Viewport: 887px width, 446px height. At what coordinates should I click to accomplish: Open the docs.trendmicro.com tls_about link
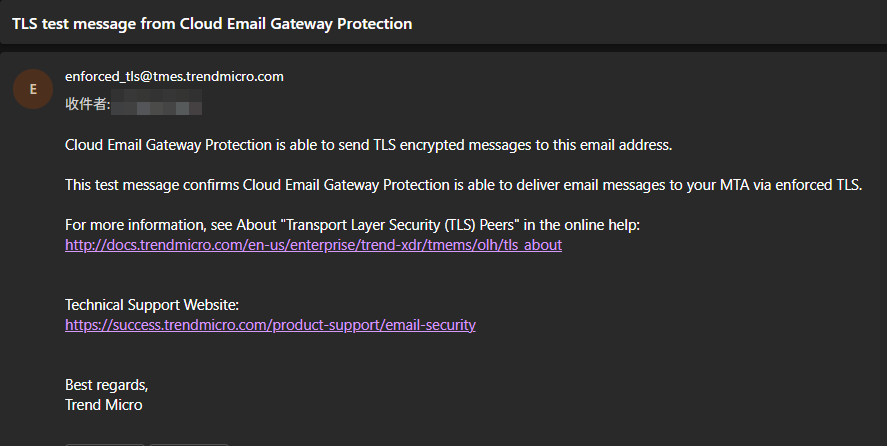pos(313,245)
